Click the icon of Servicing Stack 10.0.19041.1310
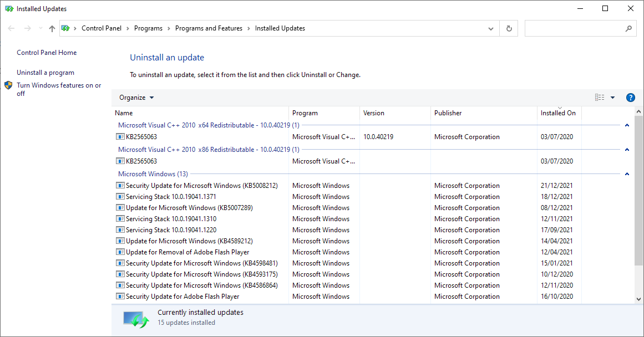Image resolution: width=644 pixels, height=337 pixels. pyautogui.click(x=120, y=219)
